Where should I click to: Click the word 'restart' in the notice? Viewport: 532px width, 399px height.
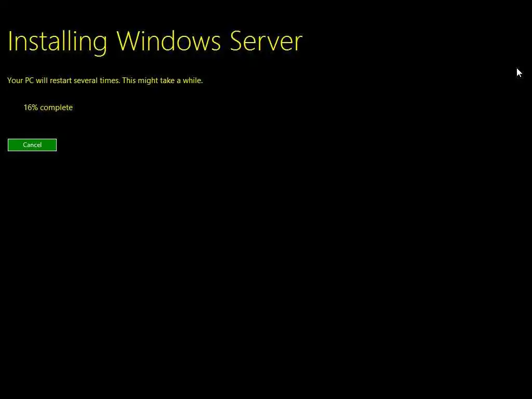tap(61, 81)
